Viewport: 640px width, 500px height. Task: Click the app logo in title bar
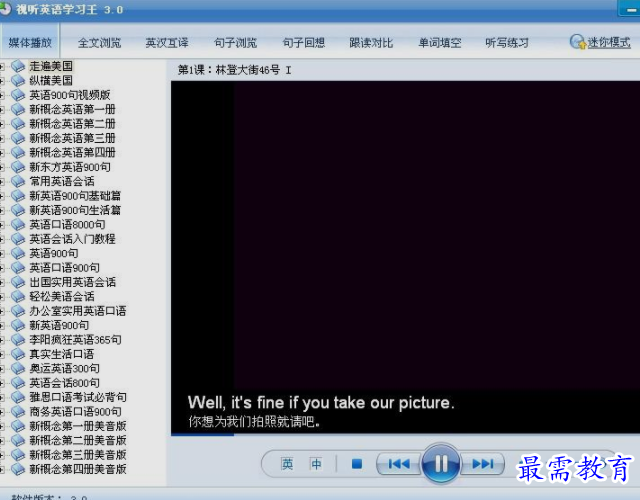[5, 9]
